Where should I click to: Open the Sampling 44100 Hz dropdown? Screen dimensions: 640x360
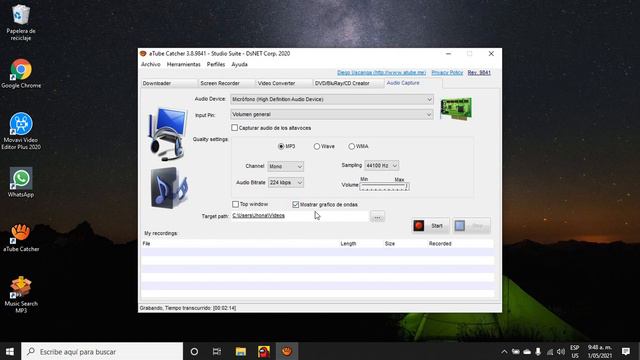382,165
